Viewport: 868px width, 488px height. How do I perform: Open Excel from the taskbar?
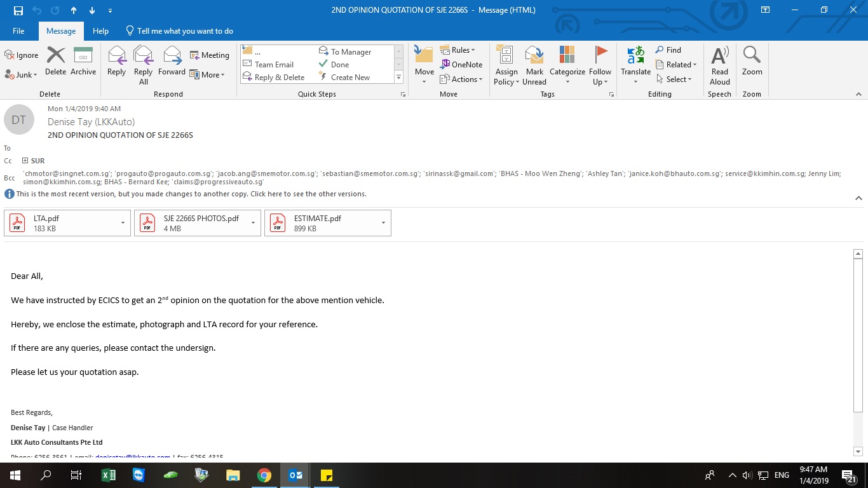coord(109,475)
